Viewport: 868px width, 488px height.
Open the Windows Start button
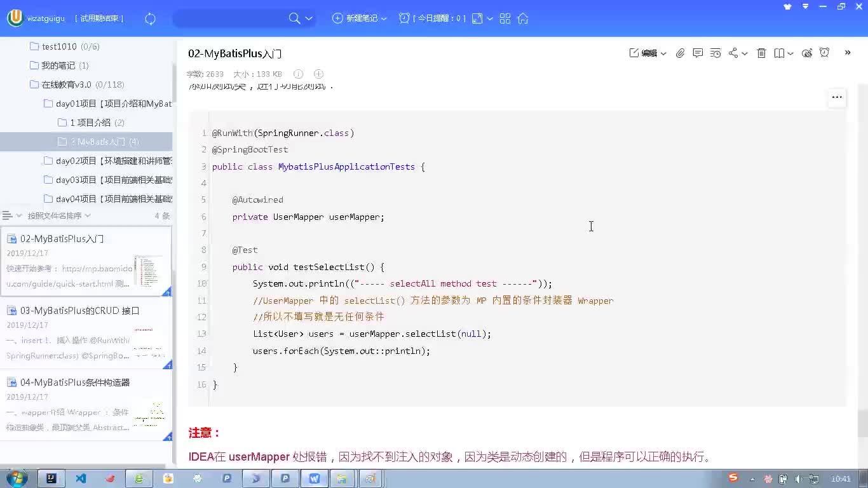pyautogui.click(x=16, y=478)
